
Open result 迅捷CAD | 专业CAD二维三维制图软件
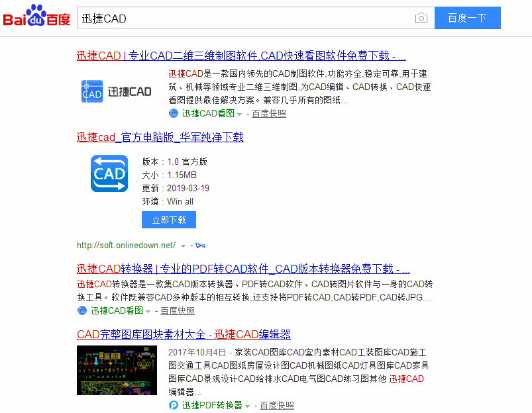coord(241,56)
